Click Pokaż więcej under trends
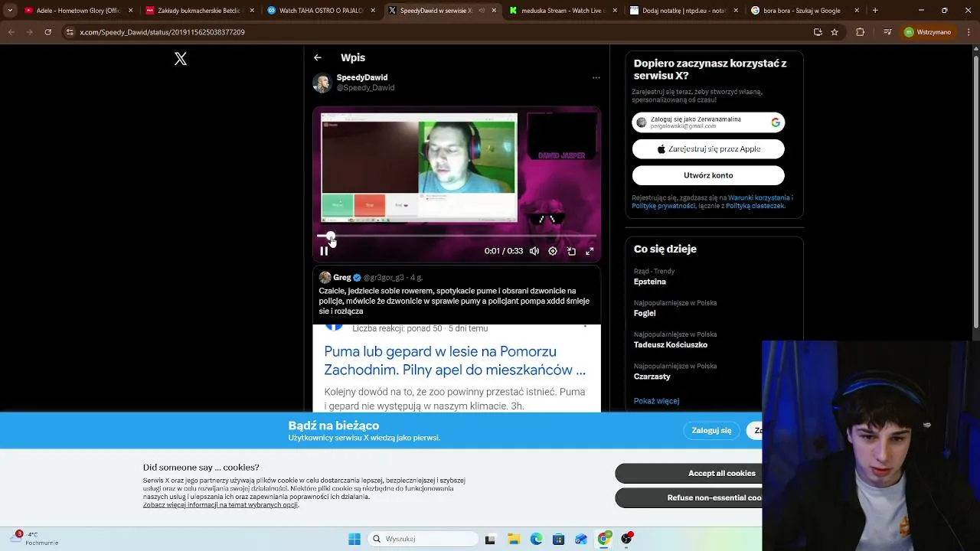Viewport: 980px width, 551px height. click(x=656, y=401)
